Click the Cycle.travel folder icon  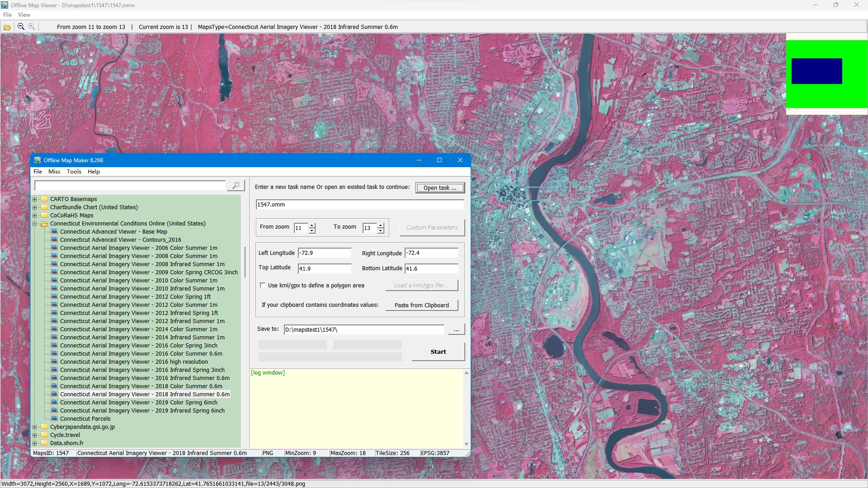[x=44, y=435]
